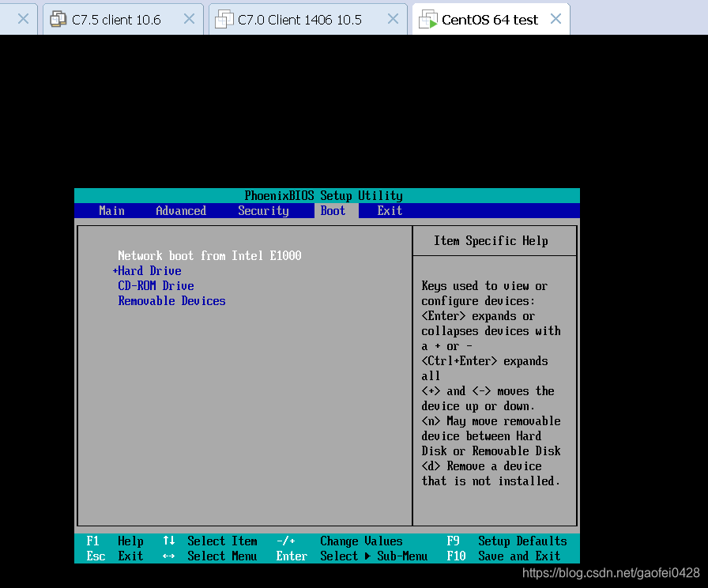Click the up-down arrows Select Item hint
Image resolution: width=708 pixels, height=588 pixels.
click(x=210, y=541)
